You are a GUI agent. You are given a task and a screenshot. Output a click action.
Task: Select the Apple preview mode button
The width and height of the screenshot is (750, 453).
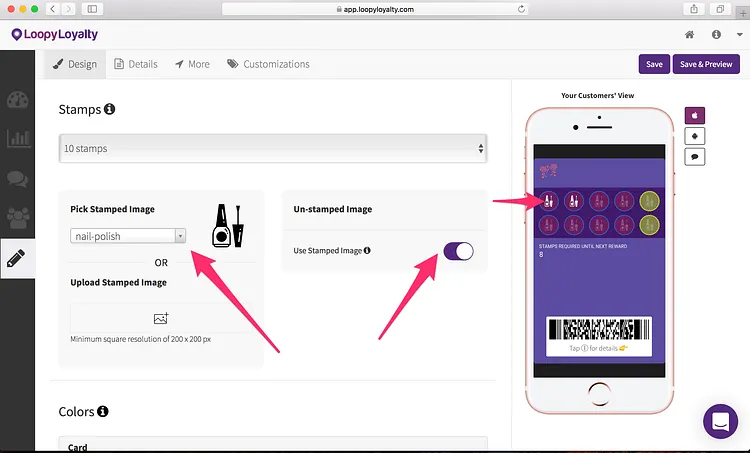pos(695,115)
